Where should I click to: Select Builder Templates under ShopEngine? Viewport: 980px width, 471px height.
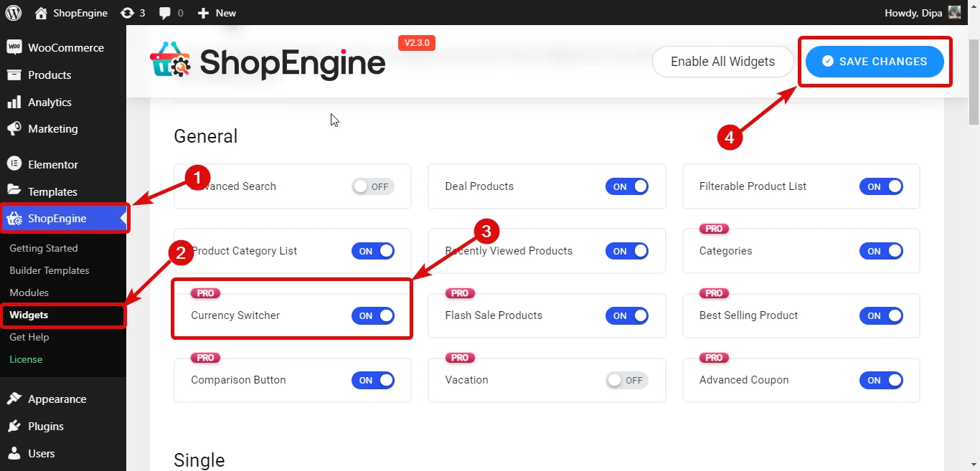[x=50, y=270]
